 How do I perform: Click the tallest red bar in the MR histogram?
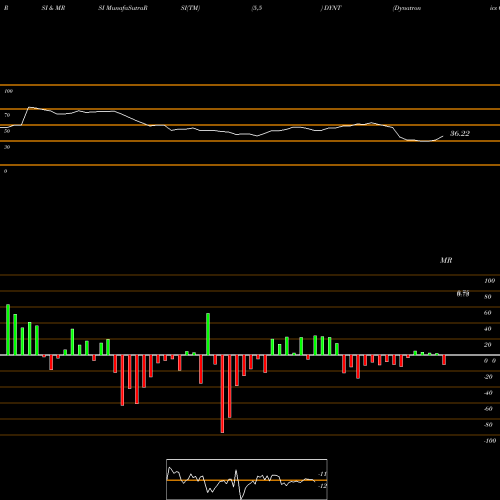(222, 394)
